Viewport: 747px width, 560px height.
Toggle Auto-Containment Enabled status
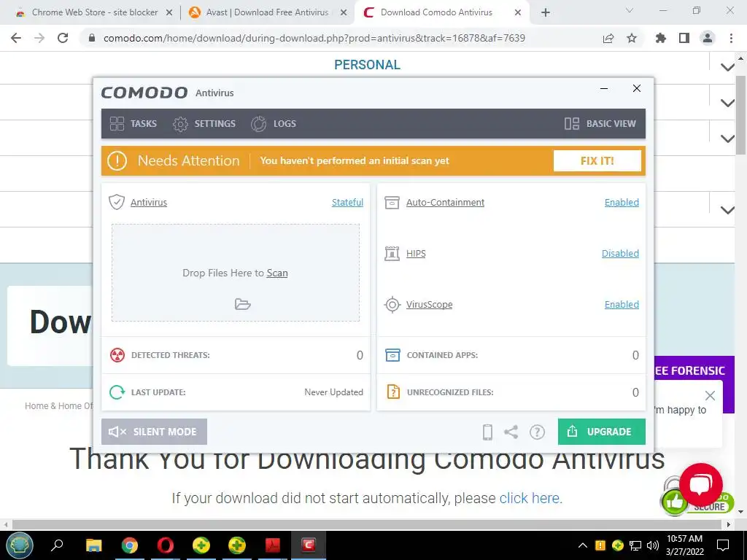[622, 203]
